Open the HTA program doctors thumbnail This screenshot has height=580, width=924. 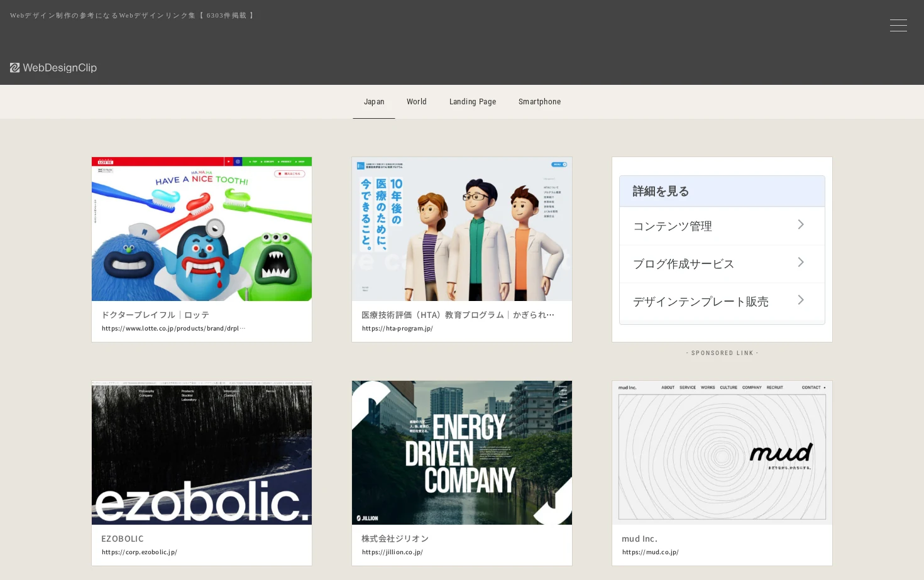[462, 229]
